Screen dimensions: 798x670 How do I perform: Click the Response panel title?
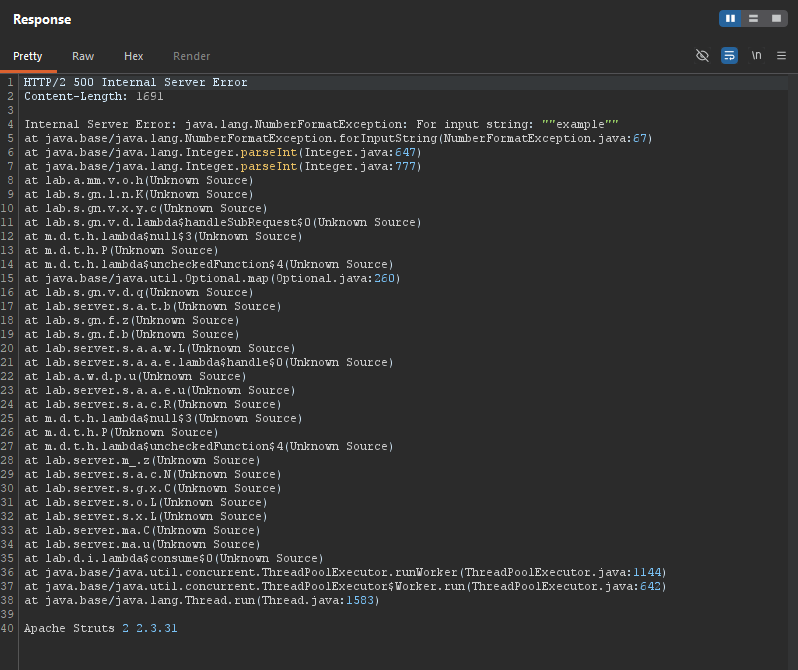coord(42,19)
